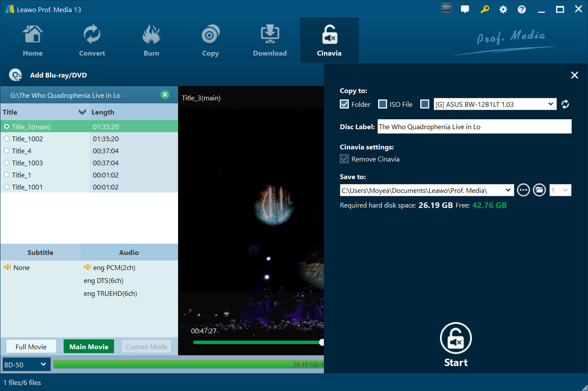Enable the ISO File checkbox
588x391 pixels.
(382, 104)
